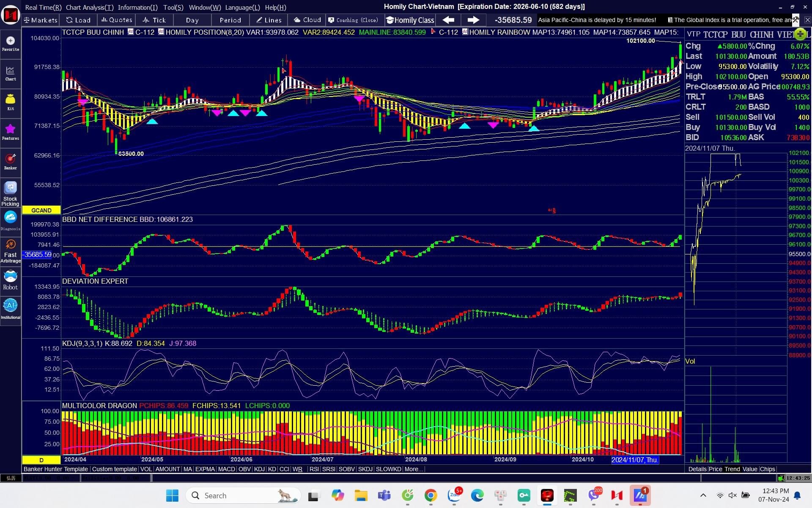Switch indicator to RSI

click(x=314, y=469)
